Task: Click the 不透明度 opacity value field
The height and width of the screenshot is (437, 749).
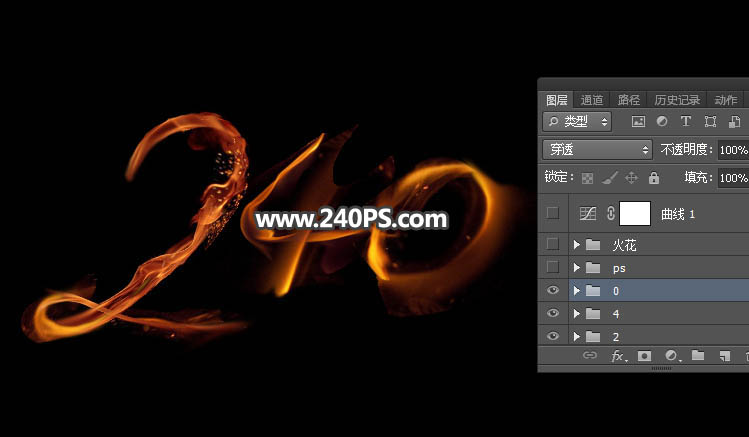Action: pyautogui.click(x=733, y=150)
